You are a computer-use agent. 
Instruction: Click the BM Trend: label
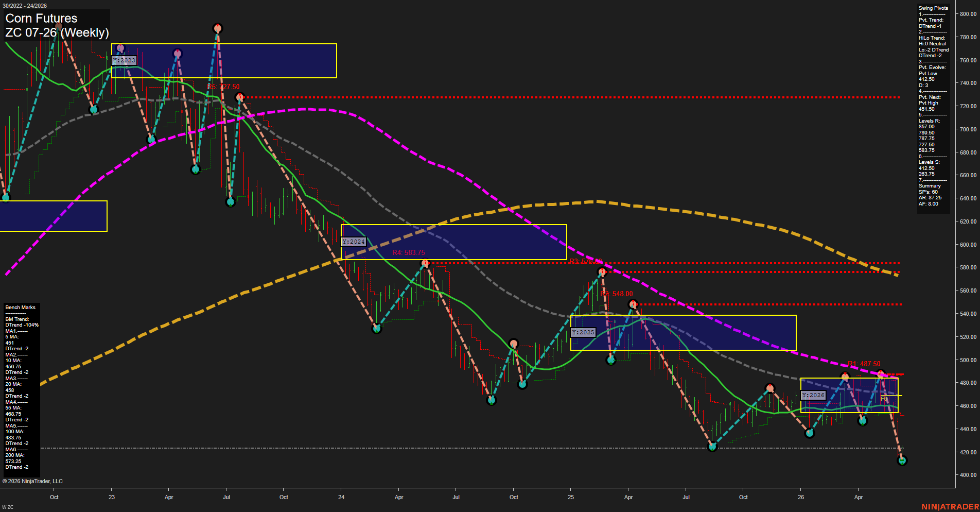click(17, 319)
